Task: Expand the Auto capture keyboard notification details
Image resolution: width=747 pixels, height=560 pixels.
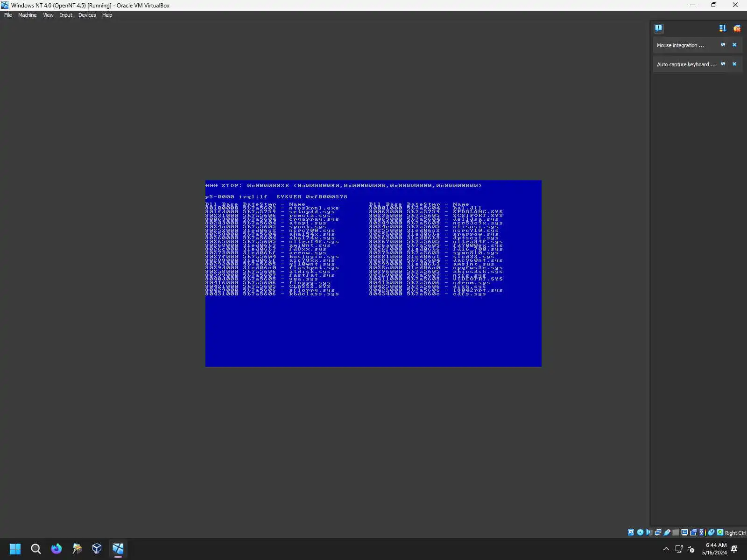Action: pyautogui.click(x=723, y=64)
